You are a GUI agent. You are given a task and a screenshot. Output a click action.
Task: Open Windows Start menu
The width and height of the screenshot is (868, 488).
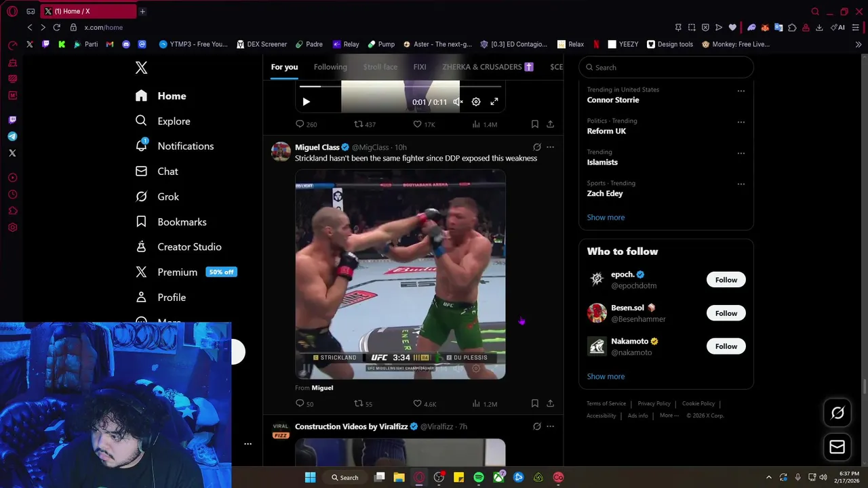310,477
